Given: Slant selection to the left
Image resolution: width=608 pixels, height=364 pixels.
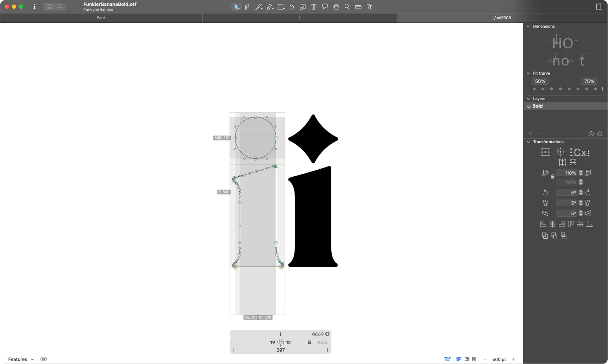Looking at the screenshot, I should (545, 203).
